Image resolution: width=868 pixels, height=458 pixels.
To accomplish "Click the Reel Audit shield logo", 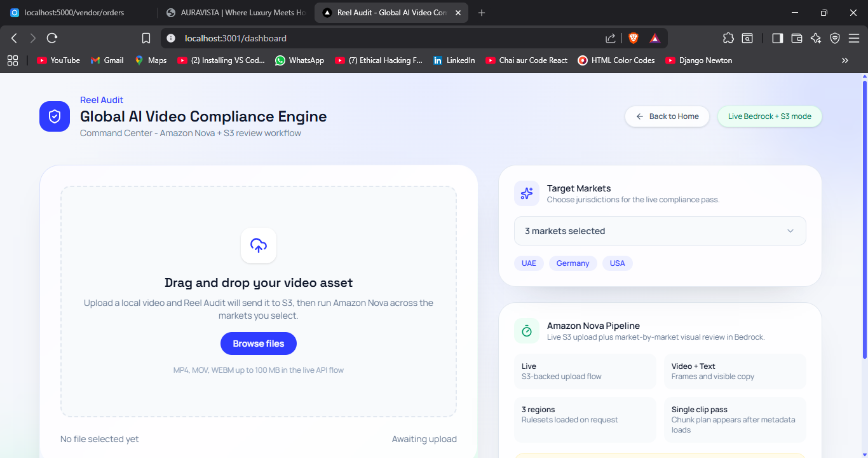I will [x=55, y=116].
